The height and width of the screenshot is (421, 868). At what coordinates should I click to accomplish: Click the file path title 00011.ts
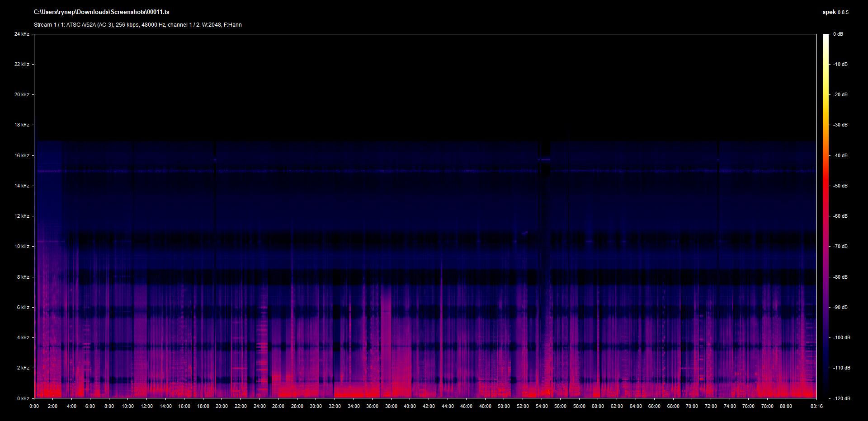click(101, 12)
